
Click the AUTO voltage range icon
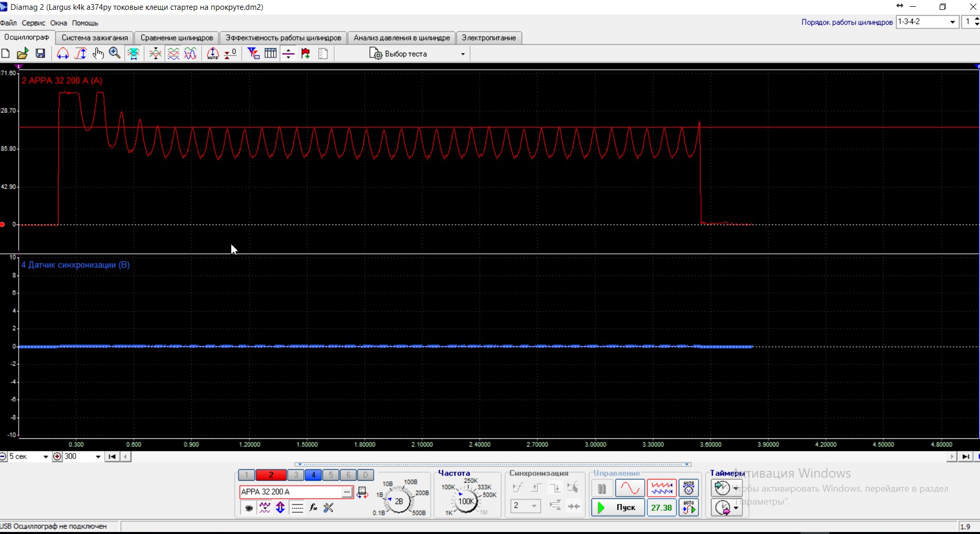(x=689, y=488)
